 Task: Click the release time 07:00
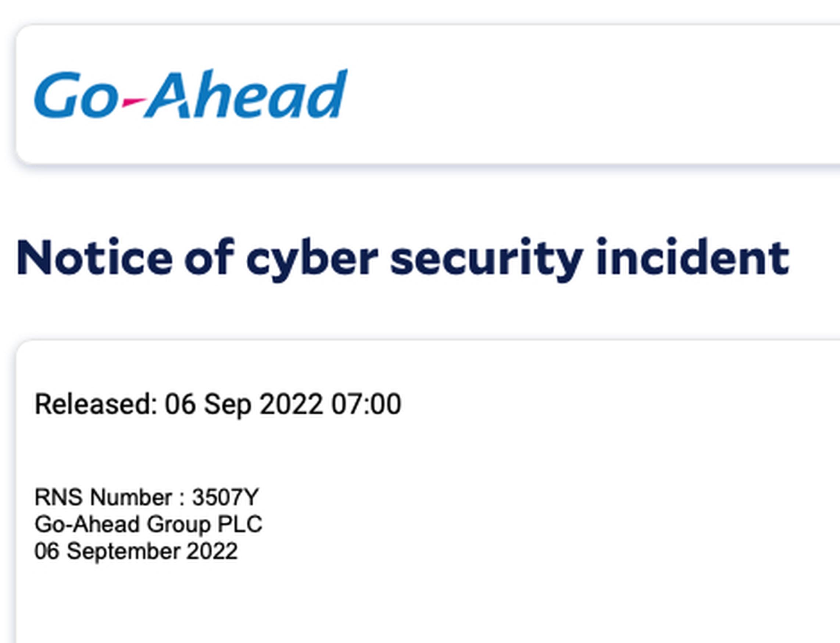tap(366, 404)
